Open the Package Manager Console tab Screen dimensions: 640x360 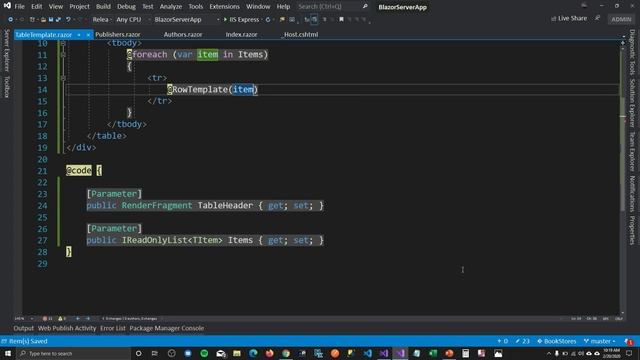click(x=167, y=328)
